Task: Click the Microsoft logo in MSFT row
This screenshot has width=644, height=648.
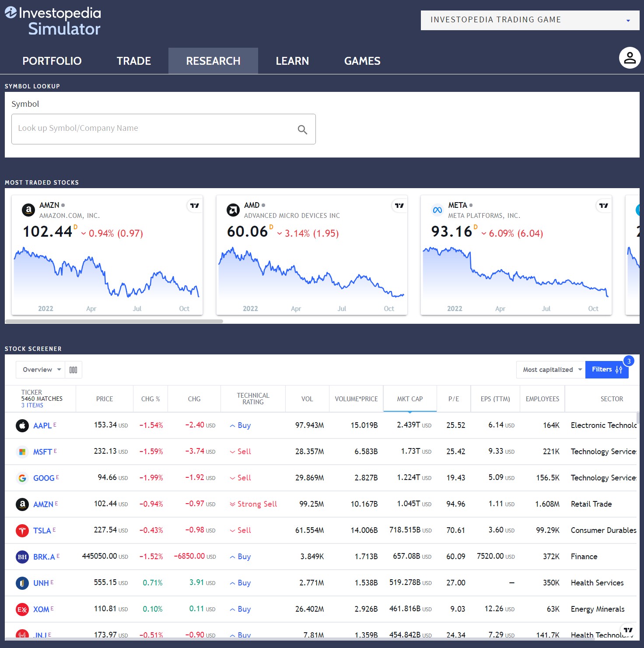Action: (22, 452)
